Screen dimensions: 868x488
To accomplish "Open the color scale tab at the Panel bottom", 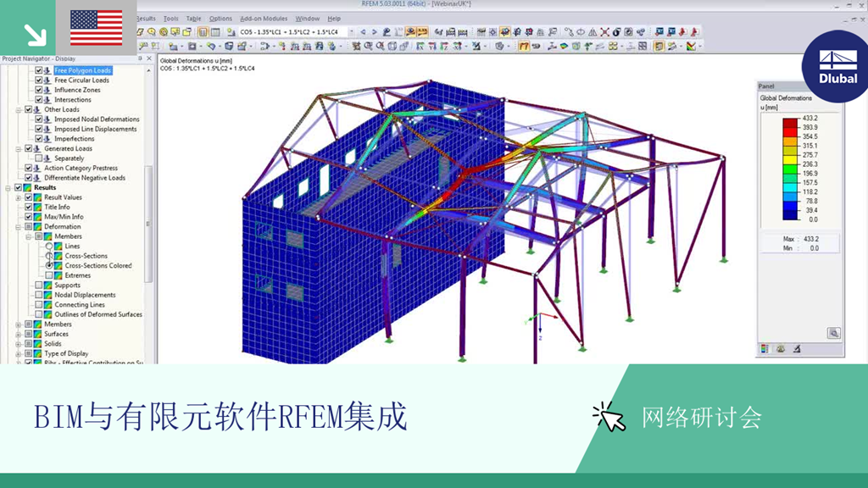I will [x=765, y=349].
